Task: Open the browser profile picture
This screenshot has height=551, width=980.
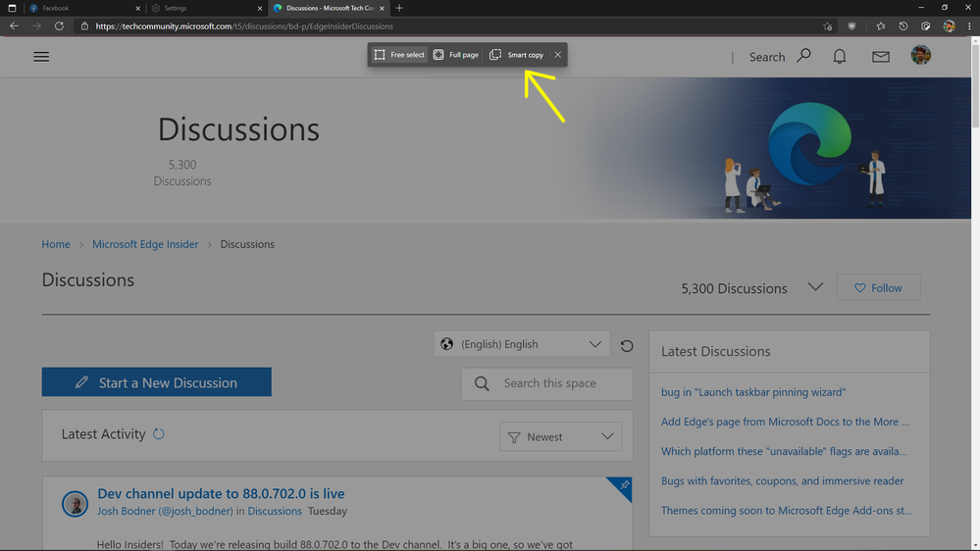Action: [949, 26]
